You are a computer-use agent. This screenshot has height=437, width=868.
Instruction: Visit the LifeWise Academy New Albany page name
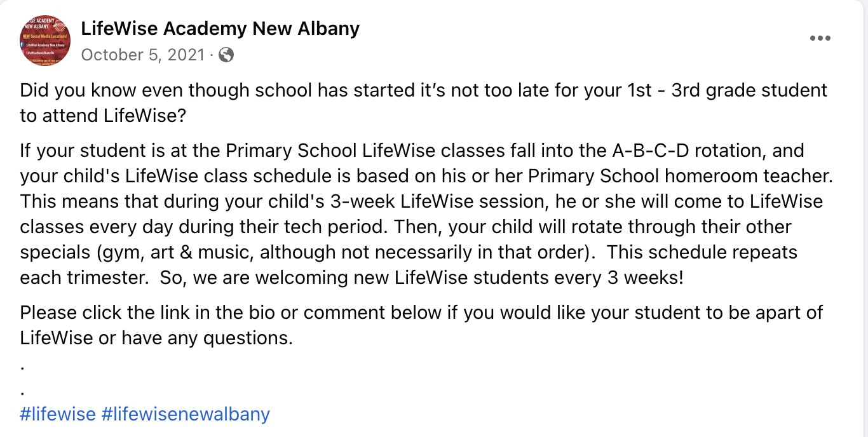[220, 29]
